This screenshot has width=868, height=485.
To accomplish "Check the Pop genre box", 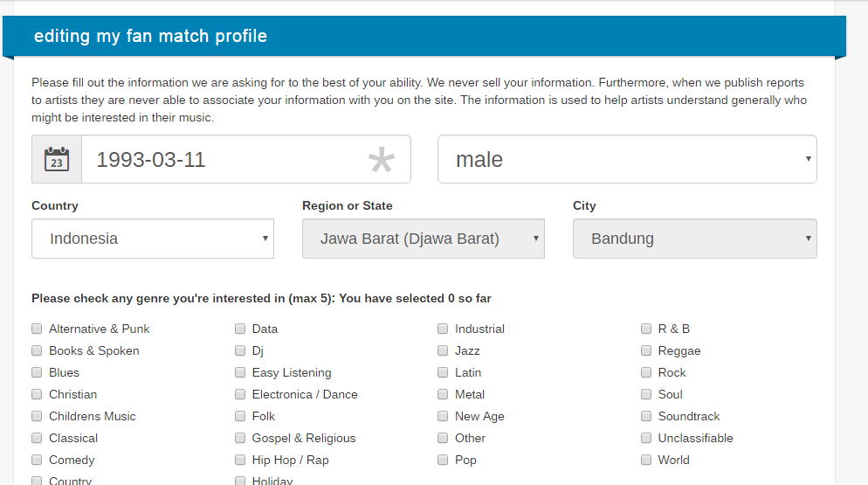I will point(443,460).
